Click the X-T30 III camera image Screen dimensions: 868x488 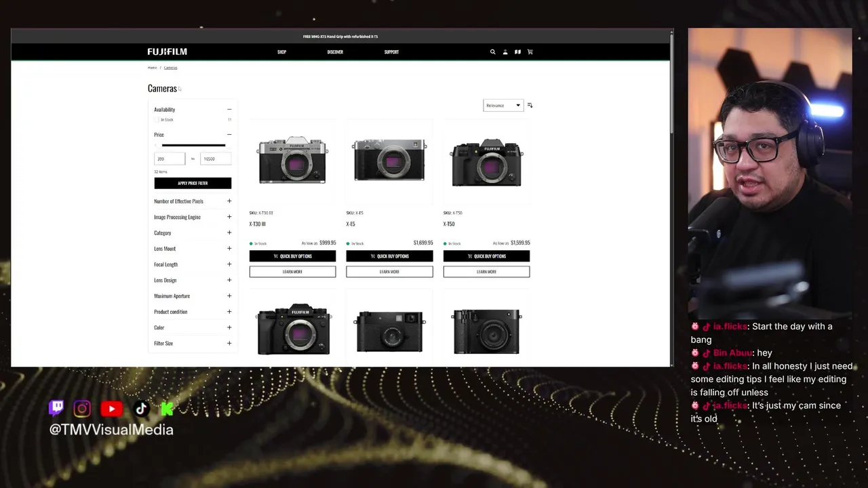(x=292, y=161)
